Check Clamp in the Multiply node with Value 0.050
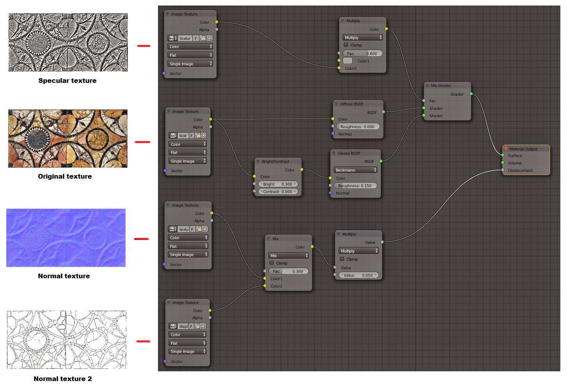Image resolution: width=567 pixels, height=392 pixels. (342, 259)
